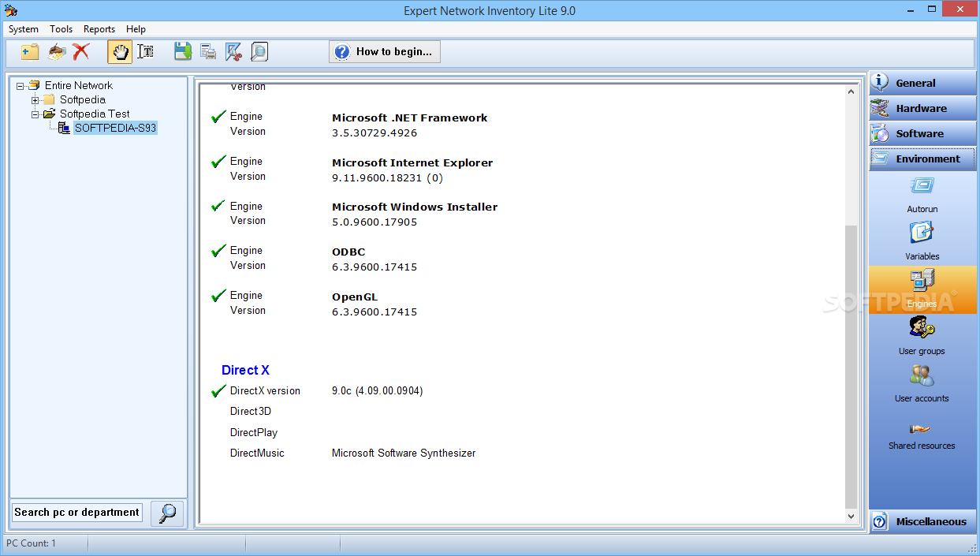Screen dimensions: 980x556
Task: Click the page with scissors icon
Action: [x=233, y=52]
